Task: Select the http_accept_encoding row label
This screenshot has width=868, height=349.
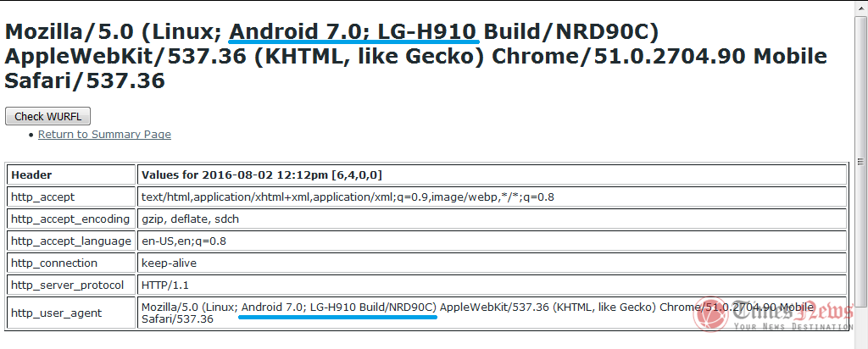Action: coord(70,219)
